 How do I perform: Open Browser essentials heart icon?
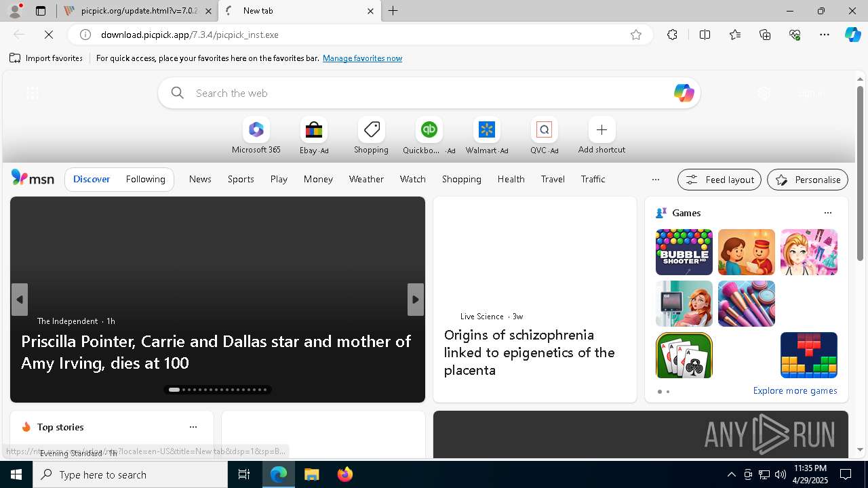[795, 35]
